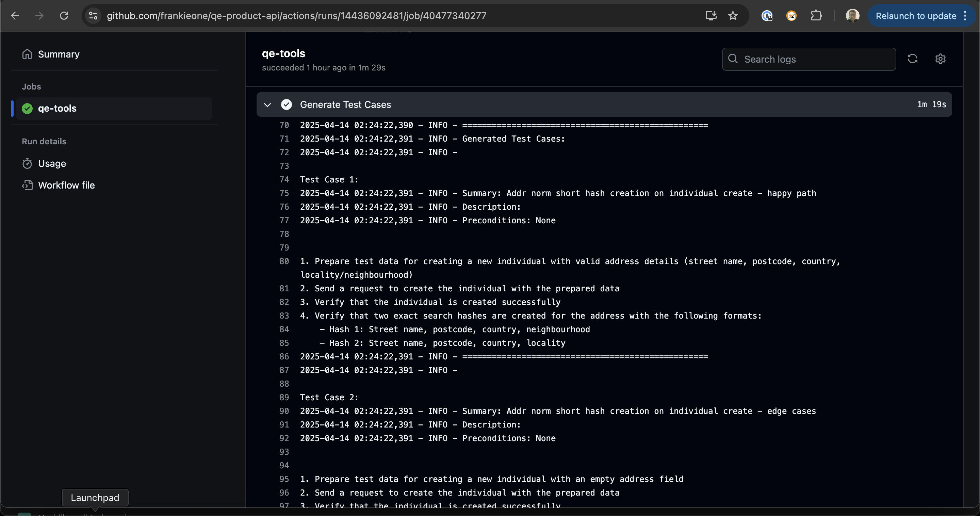Click the 'Jobs' sidebar heading
980x516 pixels.
31,87
